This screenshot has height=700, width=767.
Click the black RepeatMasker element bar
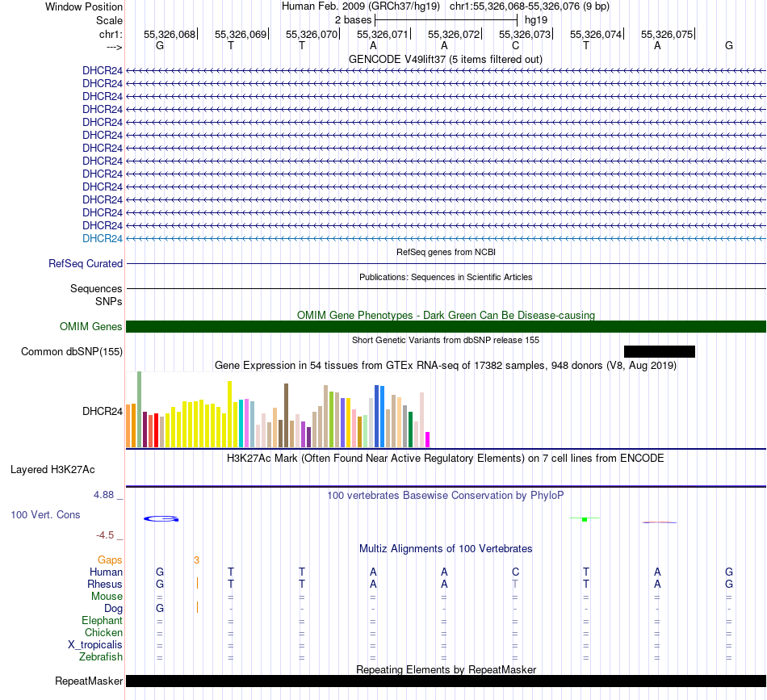[446, 681]
